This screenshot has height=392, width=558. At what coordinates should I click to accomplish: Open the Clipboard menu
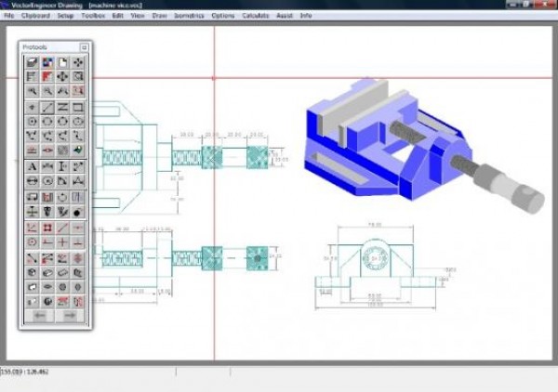click(x=35, y=16)
